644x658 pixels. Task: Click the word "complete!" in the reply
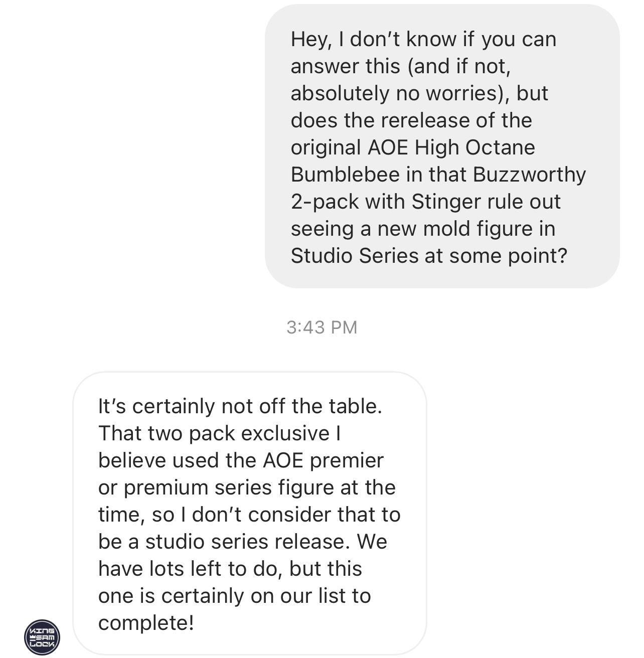pyautogui.click(x=146, y=623)
